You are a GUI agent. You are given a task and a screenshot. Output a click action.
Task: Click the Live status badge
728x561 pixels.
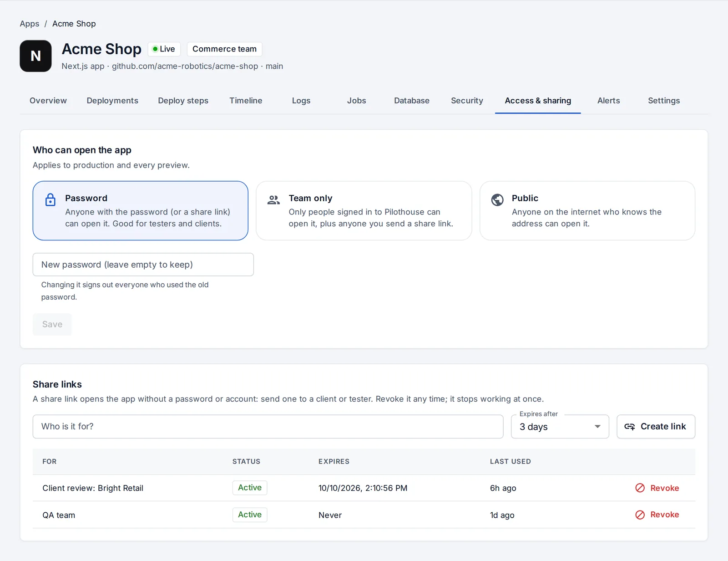[x=164, y=49]
